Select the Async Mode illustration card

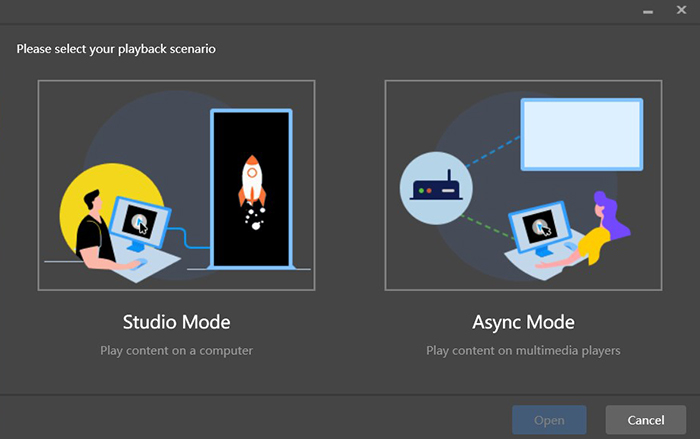point(523,185)
